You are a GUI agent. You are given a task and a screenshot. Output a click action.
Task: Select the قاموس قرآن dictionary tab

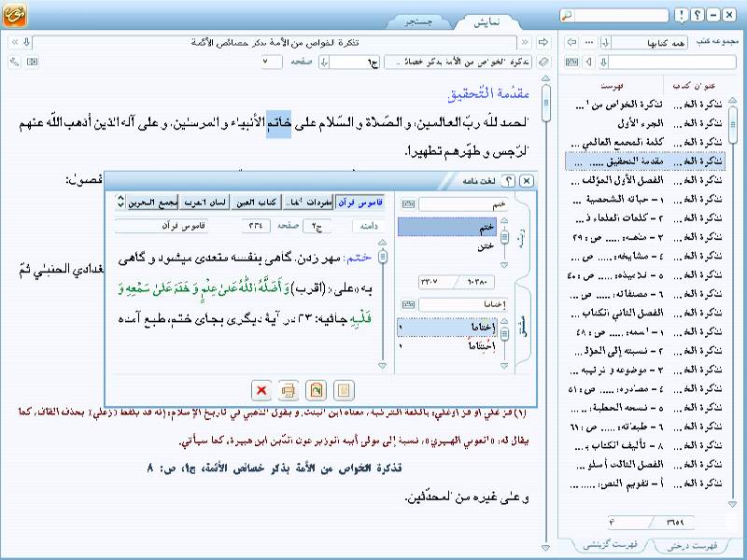pyautogui.click(x=359, y=203)
